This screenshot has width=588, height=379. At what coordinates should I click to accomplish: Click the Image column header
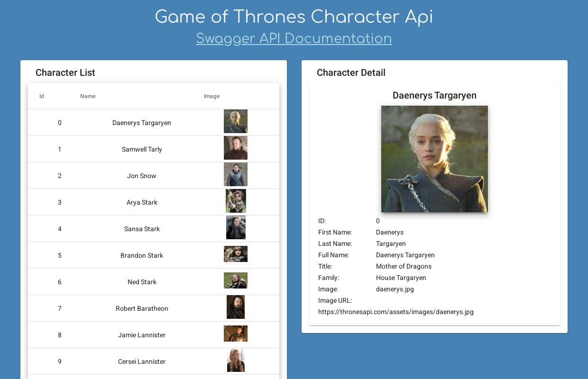click(x=211, y=96)
